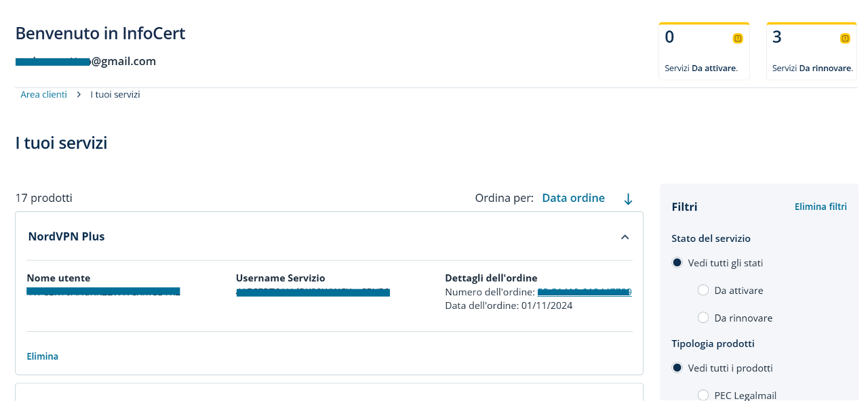The width and height of the screenshot is (868, 401).
Task: Collapse the NordVPN Plus card chevron
Action: tap(625, 237)
